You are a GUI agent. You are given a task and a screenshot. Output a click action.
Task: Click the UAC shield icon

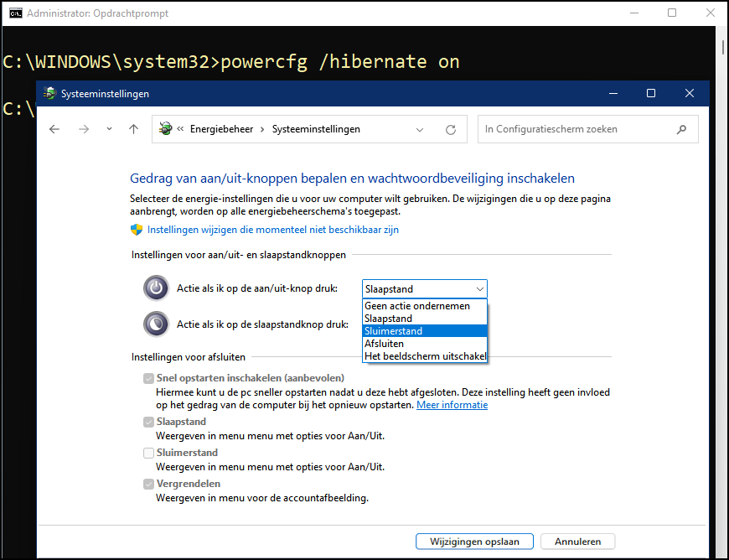click(x=137, y=230)
